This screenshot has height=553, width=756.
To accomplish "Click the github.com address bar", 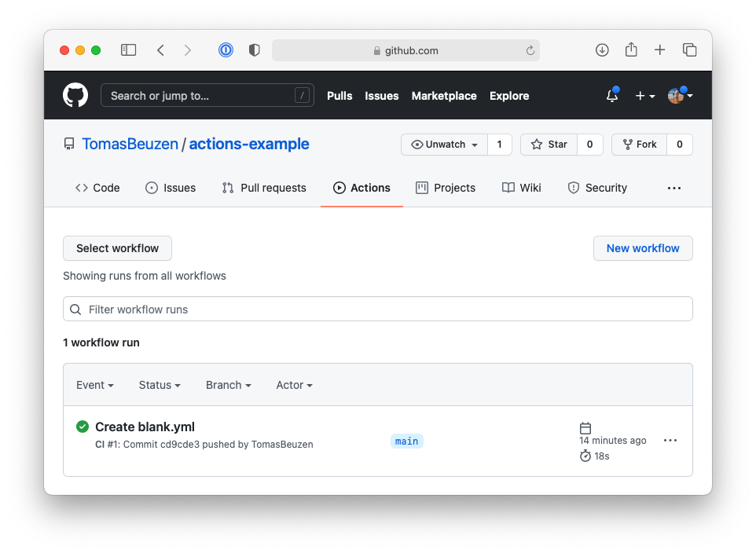I will (406, 50).
